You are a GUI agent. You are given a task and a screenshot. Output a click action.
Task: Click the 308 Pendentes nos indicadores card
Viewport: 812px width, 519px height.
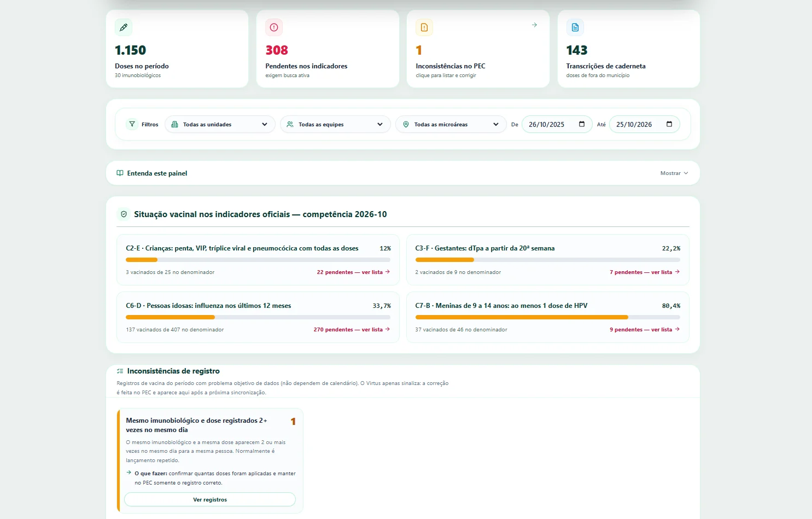pyautogui.click(x=328, y=49)
